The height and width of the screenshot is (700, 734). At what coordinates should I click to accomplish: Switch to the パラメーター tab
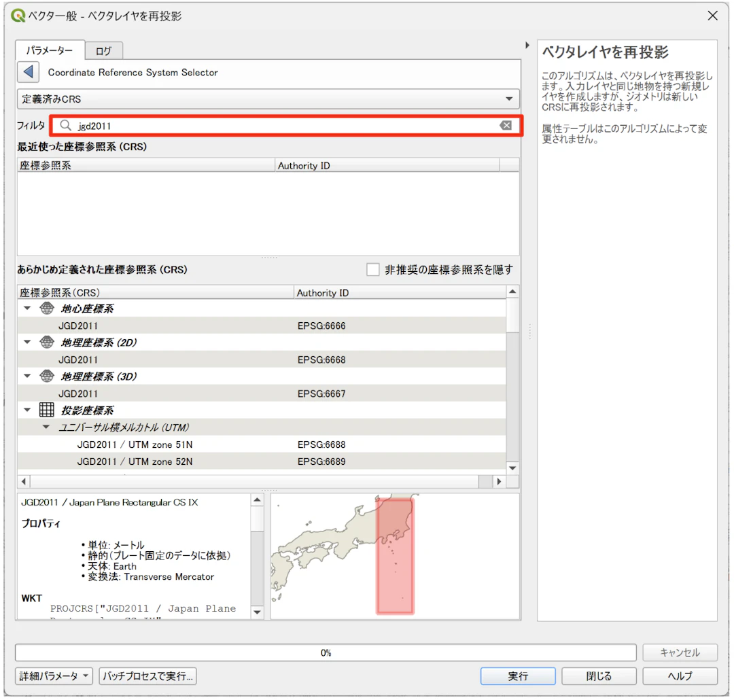50,50
